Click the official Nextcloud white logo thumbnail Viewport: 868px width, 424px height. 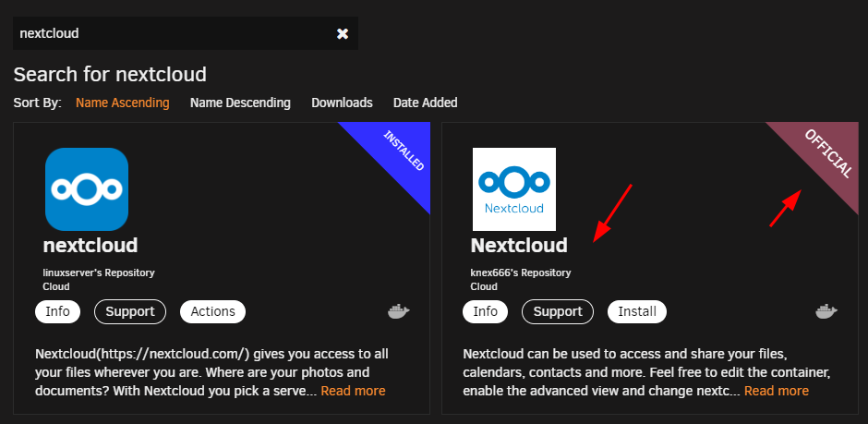point(514,189)
